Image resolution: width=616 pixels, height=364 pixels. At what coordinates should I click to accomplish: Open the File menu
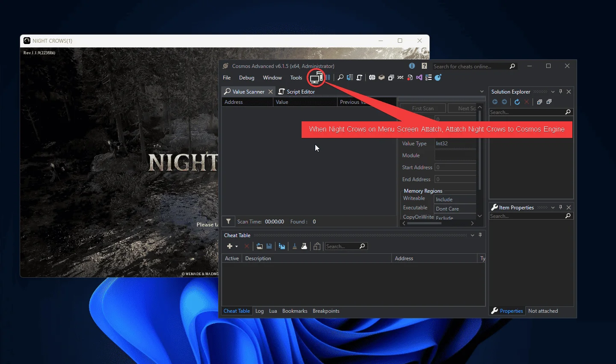pos(227,78)
